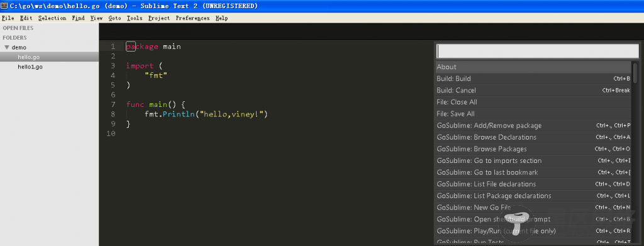Select hello.go in the sidebar

tap(49, 57)
